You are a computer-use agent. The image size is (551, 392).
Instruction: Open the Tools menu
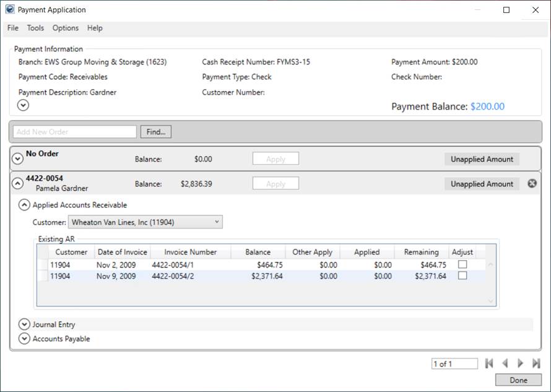(35, 28)
